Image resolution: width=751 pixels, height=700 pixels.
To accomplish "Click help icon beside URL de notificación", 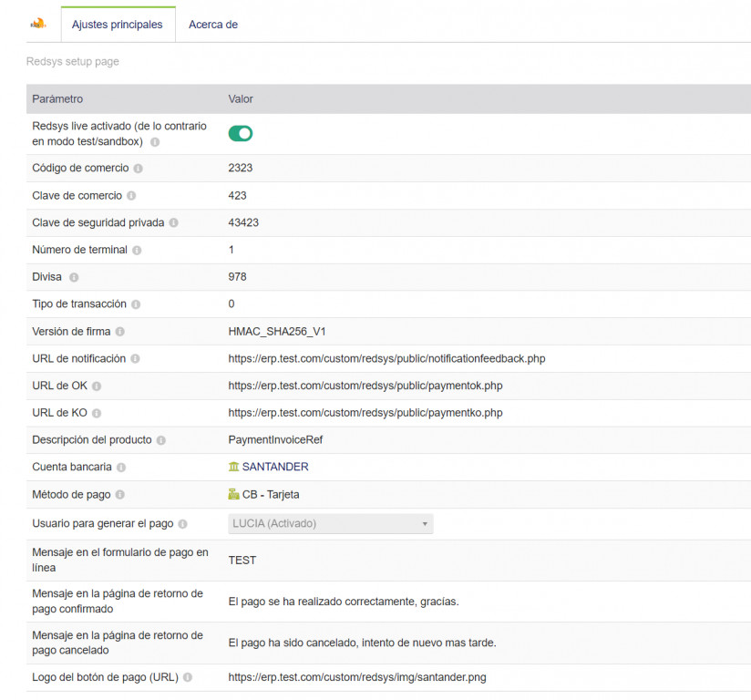I will (x=134, y=359).
